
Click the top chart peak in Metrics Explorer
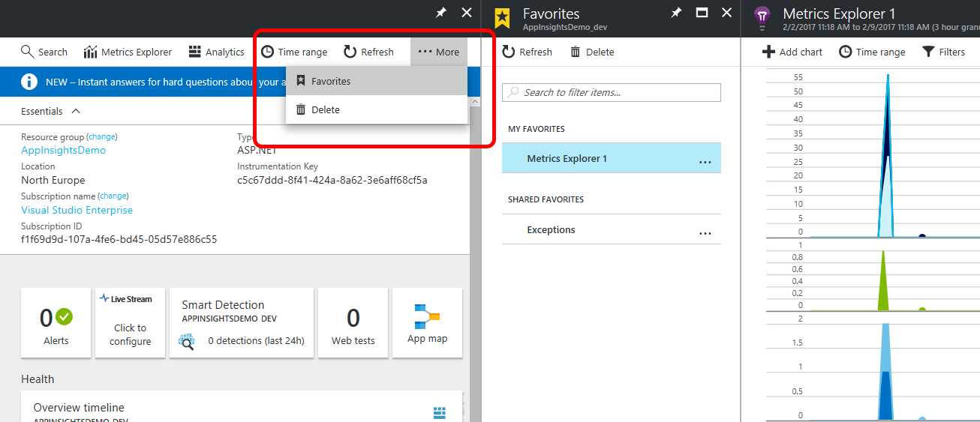[x=888, y=76]
